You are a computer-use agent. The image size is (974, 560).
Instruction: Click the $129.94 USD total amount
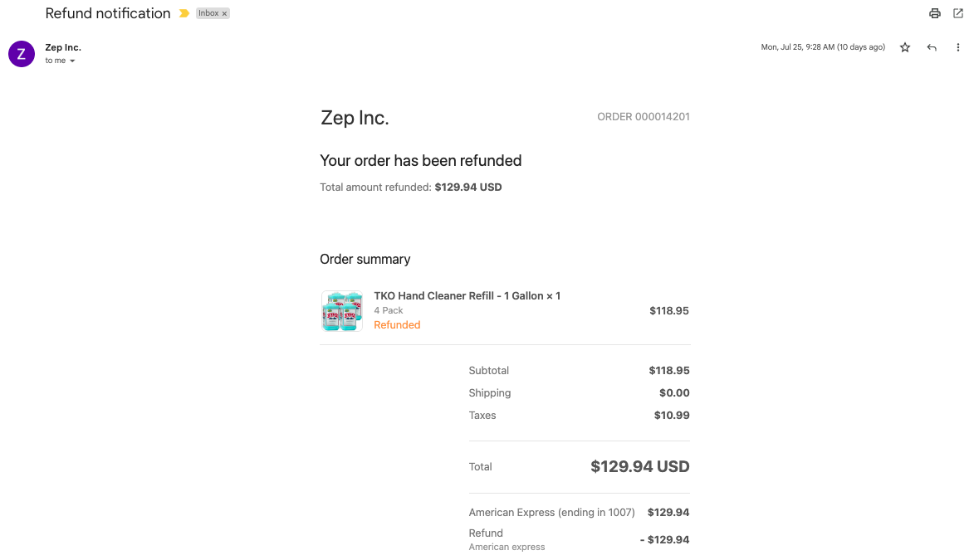[640, 466]
